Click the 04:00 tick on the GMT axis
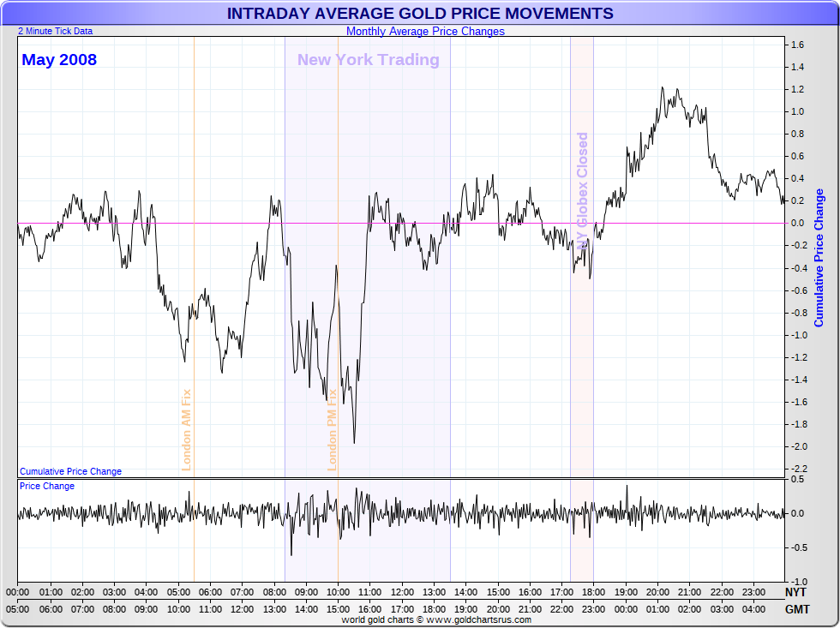The width and height of the screenshot is (840, 628). [753, 609]
